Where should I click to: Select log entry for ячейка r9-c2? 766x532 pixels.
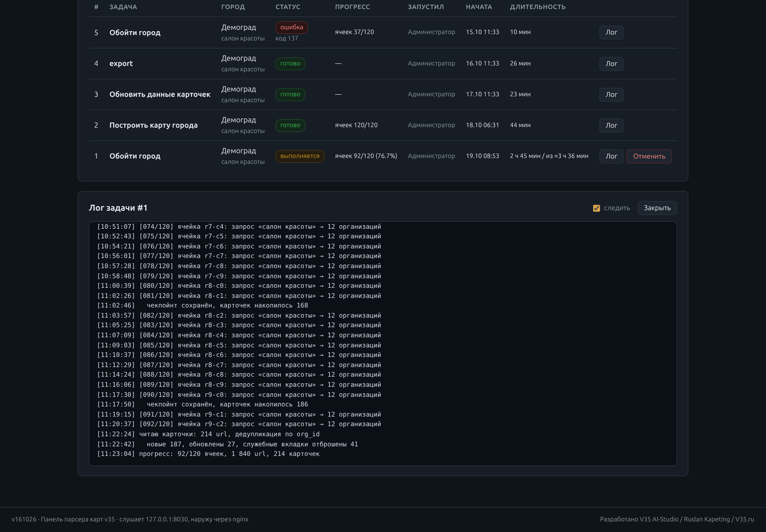click(239, 424)
